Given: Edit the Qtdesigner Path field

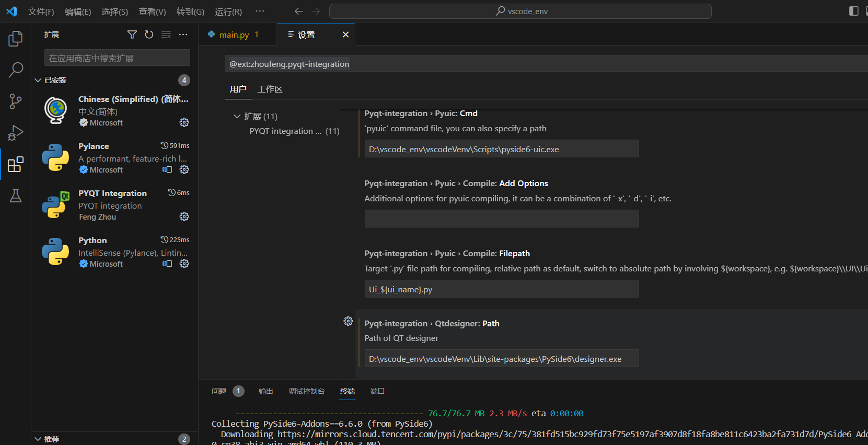Looking at the screenshot, I should 502,359.
